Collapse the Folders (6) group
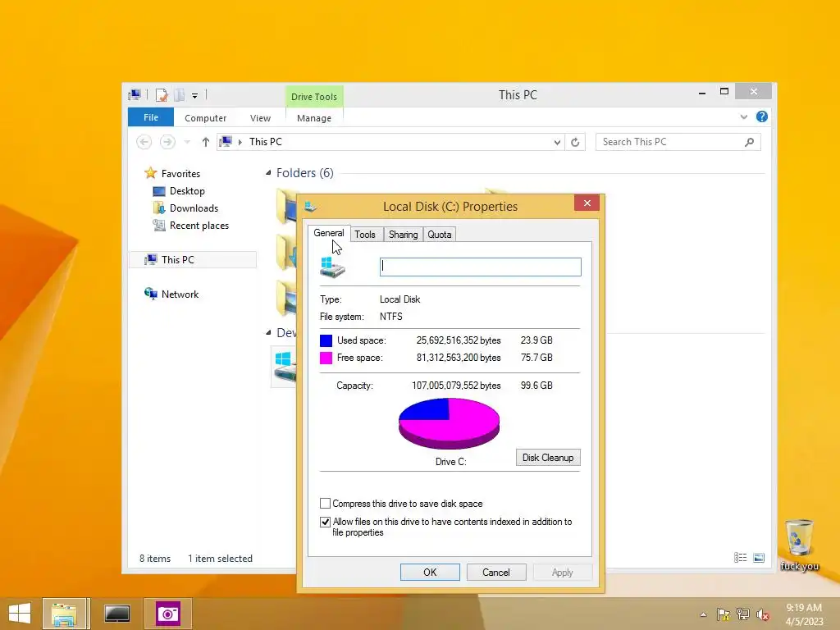Image resolution: width=840 pixels, height=630 pixels. click(268, 172)
